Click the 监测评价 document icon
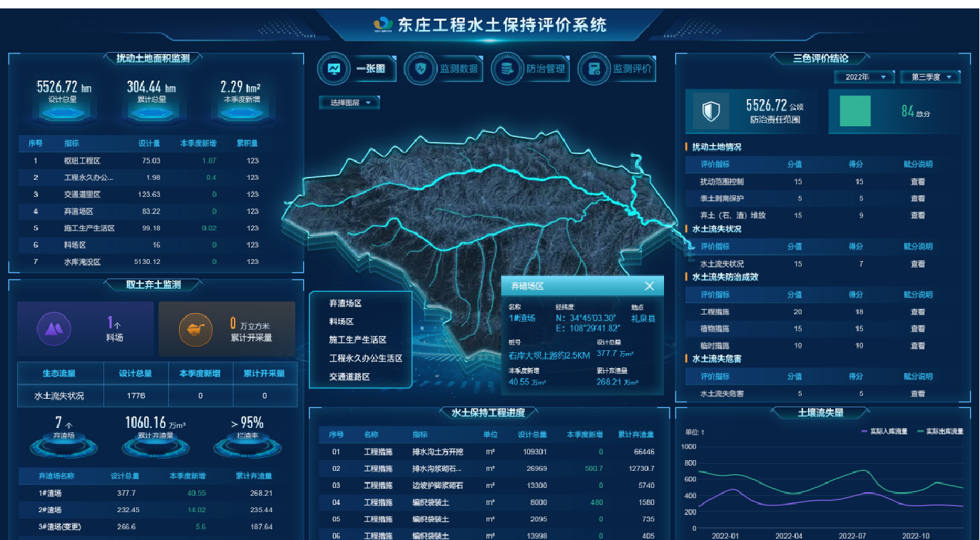 pos(593,69)
